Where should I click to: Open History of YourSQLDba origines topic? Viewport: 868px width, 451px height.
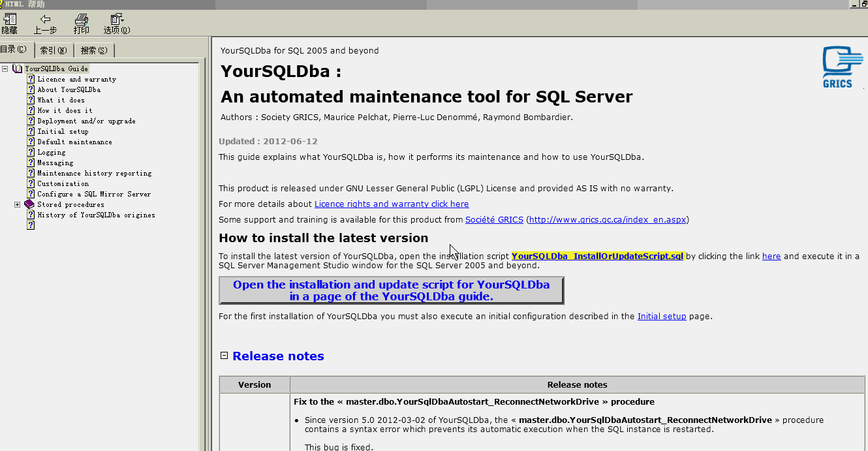pyautogui.click(x=96, y=215)
